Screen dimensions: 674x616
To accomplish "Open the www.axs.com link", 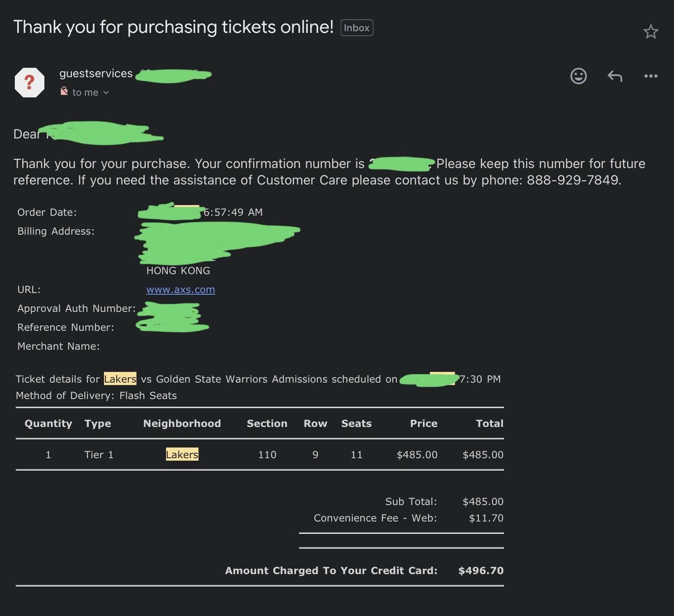I will 181,290.
